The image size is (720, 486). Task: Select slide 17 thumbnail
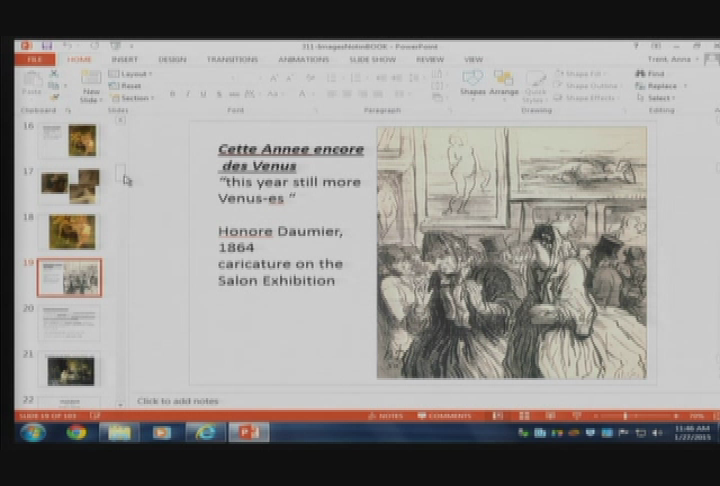(69, 186)
